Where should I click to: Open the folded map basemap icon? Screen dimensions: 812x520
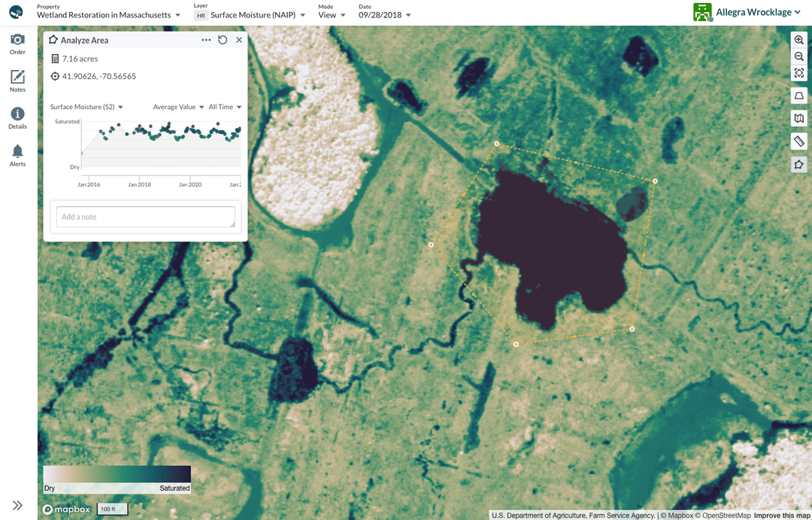[798, 119]
